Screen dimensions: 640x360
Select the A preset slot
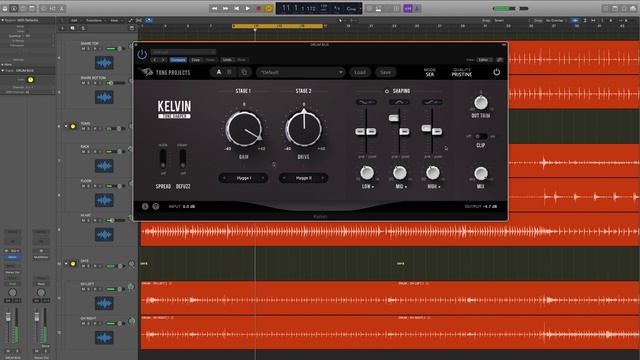point(219,72)
